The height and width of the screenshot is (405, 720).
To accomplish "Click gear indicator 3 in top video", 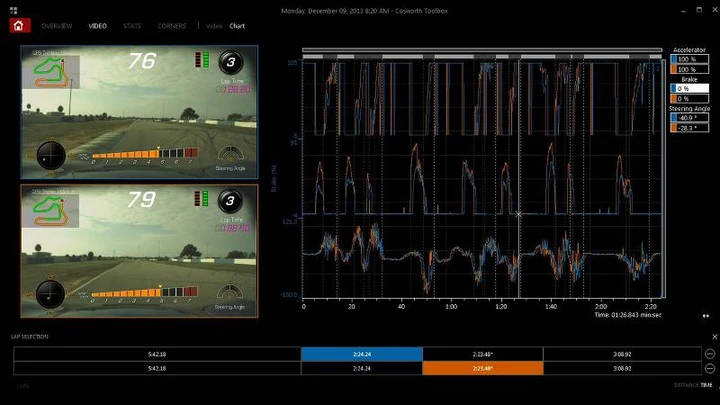I will (231, 62).
